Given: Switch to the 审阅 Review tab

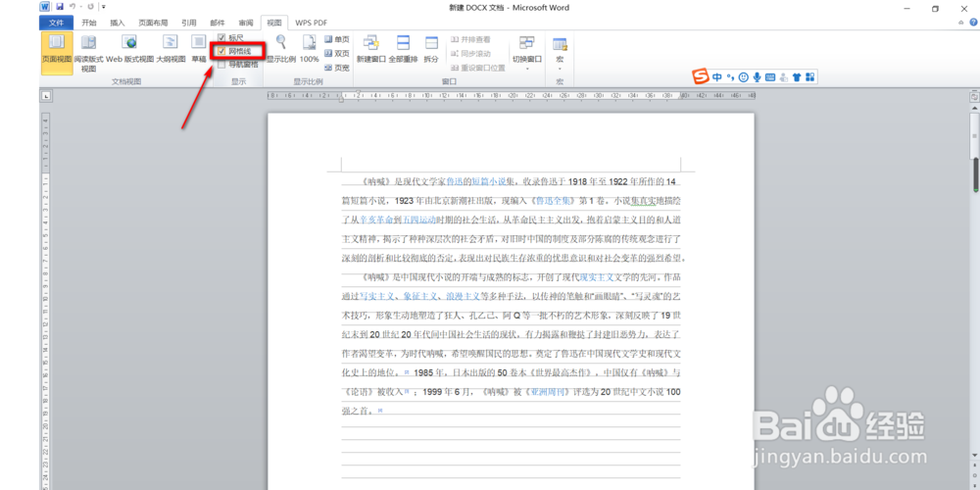Looking at the screenshot, I should [x=246, y=23].
